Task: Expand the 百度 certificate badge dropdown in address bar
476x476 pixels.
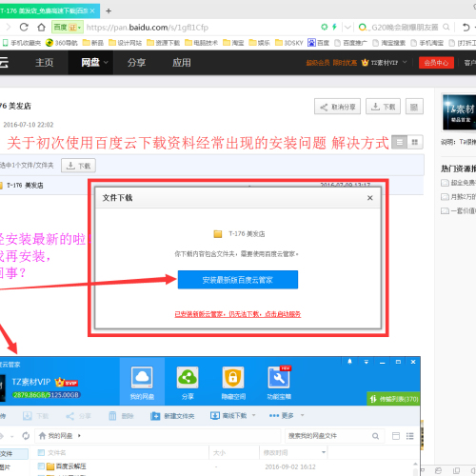Action: 79,28
